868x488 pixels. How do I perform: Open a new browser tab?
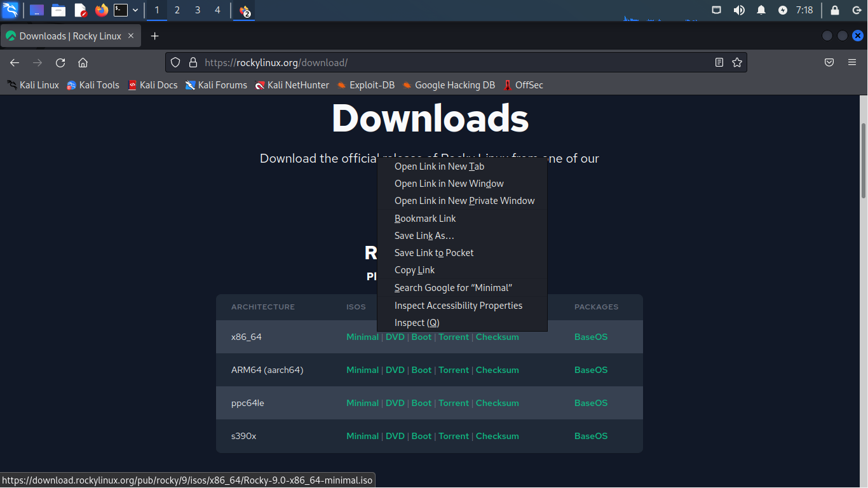pos(154,36)
